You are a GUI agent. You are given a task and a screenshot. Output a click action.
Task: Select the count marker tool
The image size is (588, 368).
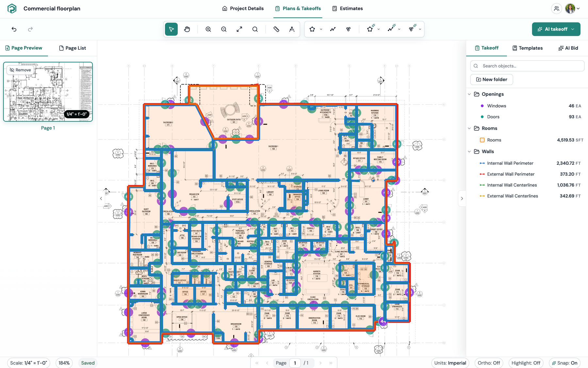point(349,29)
